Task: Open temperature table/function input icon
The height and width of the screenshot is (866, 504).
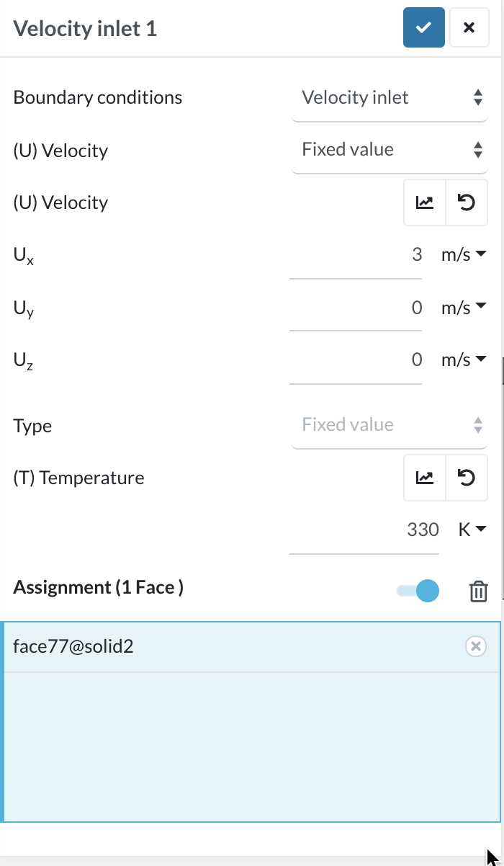Action: (x=425, y=478)
